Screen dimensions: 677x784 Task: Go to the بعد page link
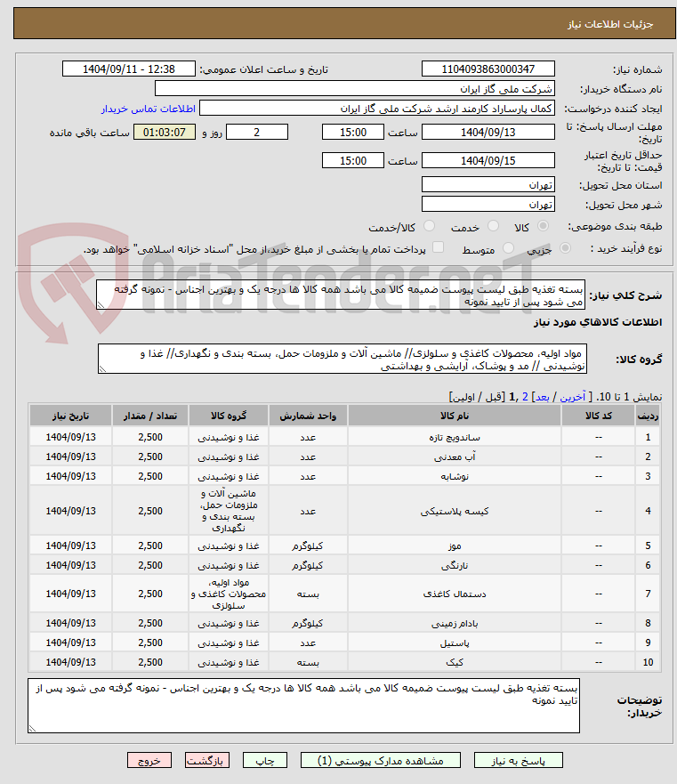(x=543, y=397)
